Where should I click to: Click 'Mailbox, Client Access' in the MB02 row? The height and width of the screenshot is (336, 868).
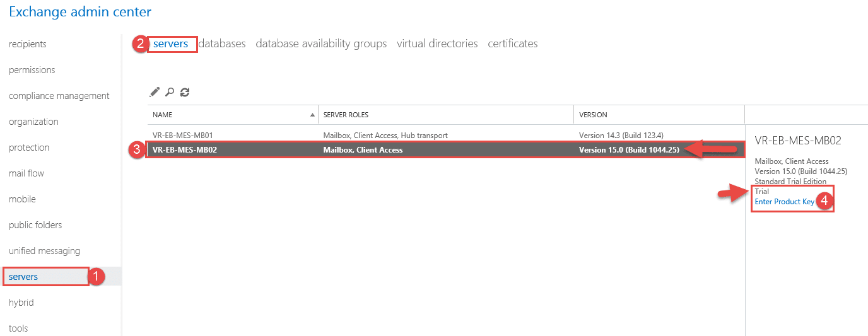(363, 149)
